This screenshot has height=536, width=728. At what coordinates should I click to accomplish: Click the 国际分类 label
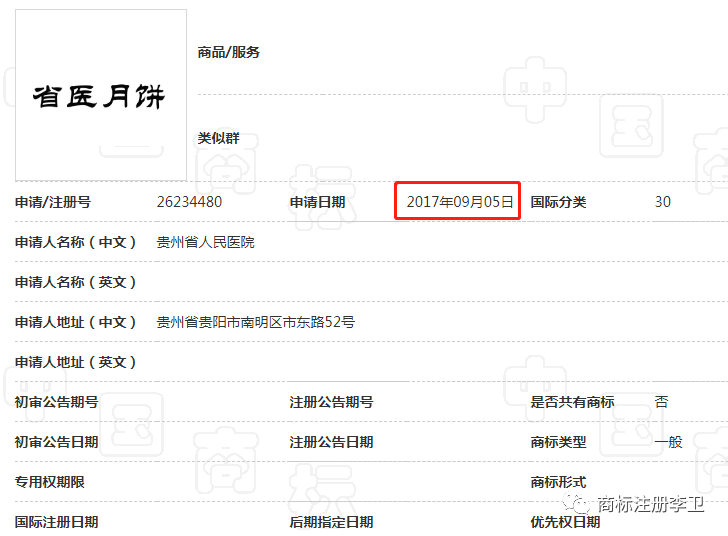click(559, 202)
